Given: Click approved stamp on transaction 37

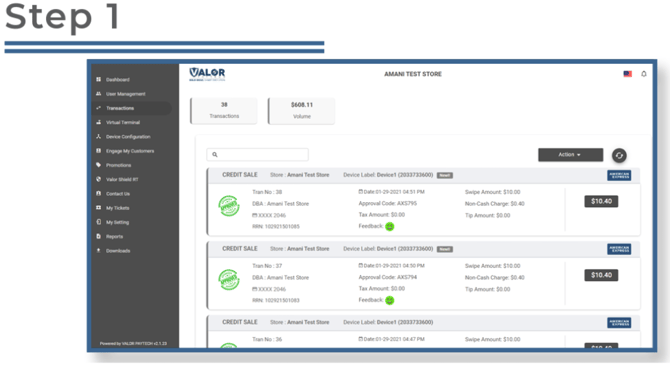Looking at the screenshot, I should click(x=229, y=280).
